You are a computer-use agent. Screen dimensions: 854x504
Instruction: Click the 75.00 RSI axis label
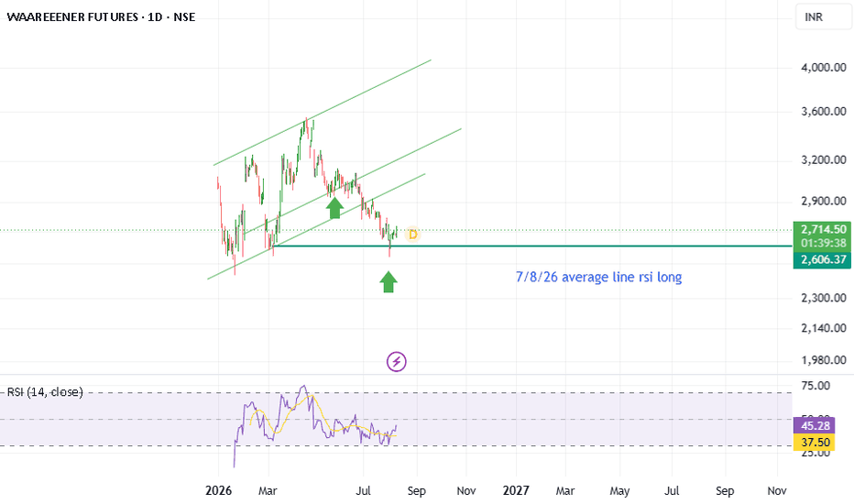tap(816, 386)
